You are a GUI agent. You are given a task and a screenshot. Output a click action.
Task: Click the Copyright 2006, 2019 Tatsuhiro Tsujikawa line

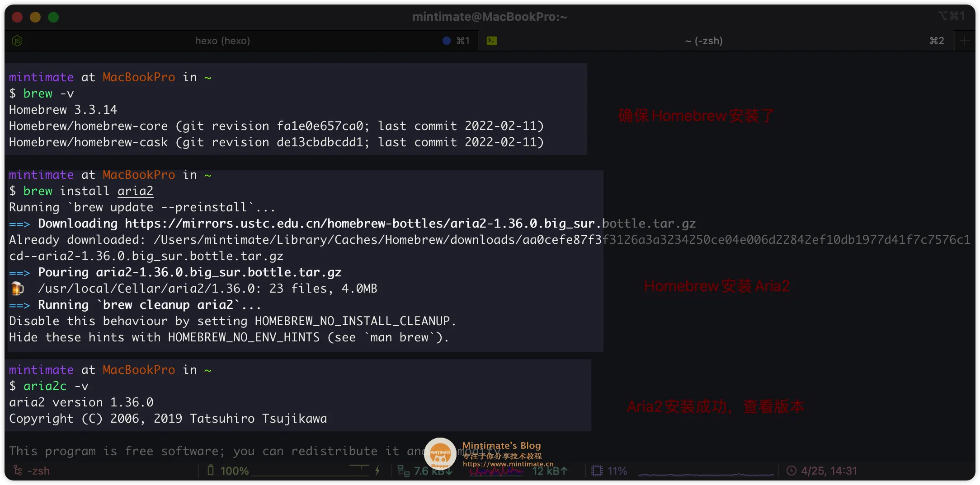(x=168, y=419)
